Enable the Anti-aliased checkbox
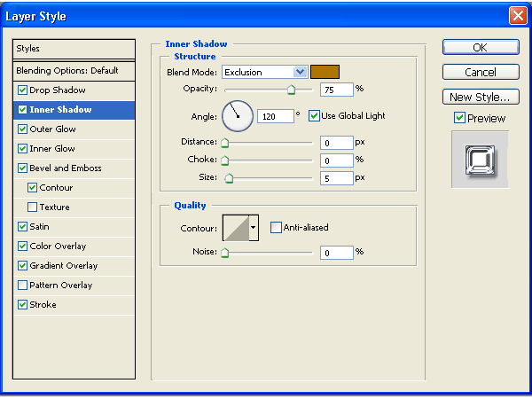 tap(276, 228)
